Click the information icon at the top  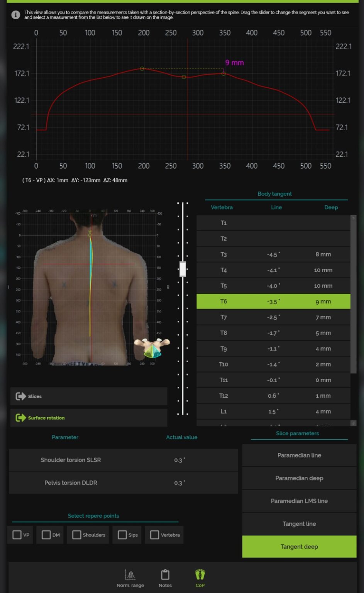pyautogui.click(x=15, y=15)
